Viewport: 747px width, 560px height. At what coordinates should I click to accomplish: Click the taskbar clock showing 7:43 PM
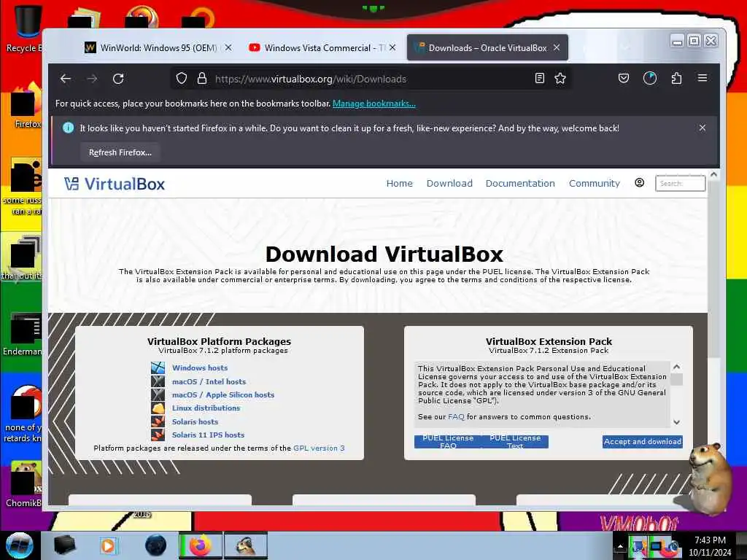pos(710,545)
